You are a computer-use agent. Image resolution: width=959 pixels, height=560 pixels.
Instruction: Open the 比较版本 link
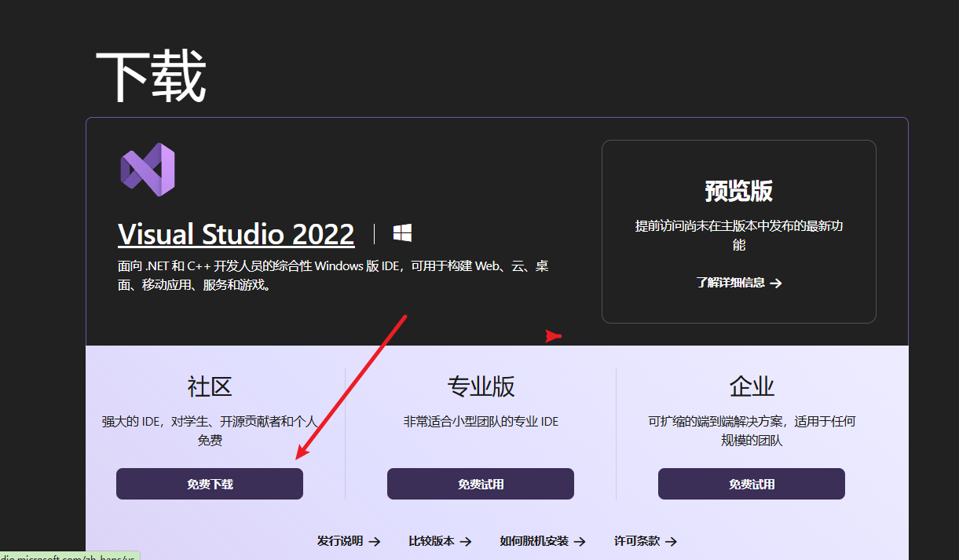coord(440,541)
